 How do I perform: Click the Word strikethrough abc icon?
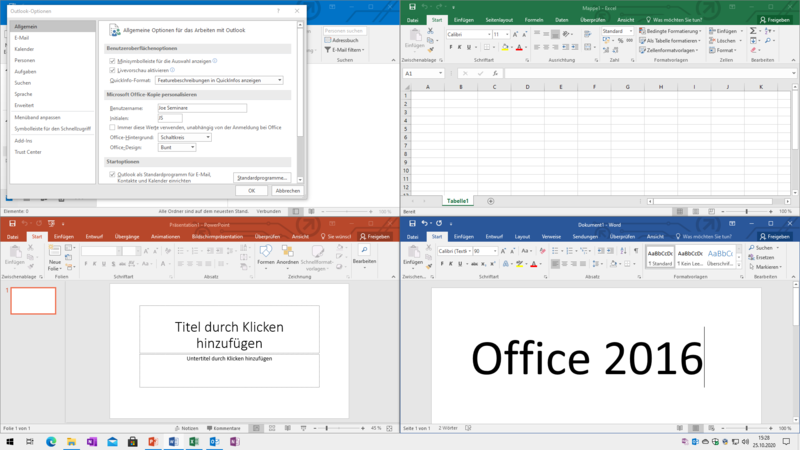pos(474,264)
